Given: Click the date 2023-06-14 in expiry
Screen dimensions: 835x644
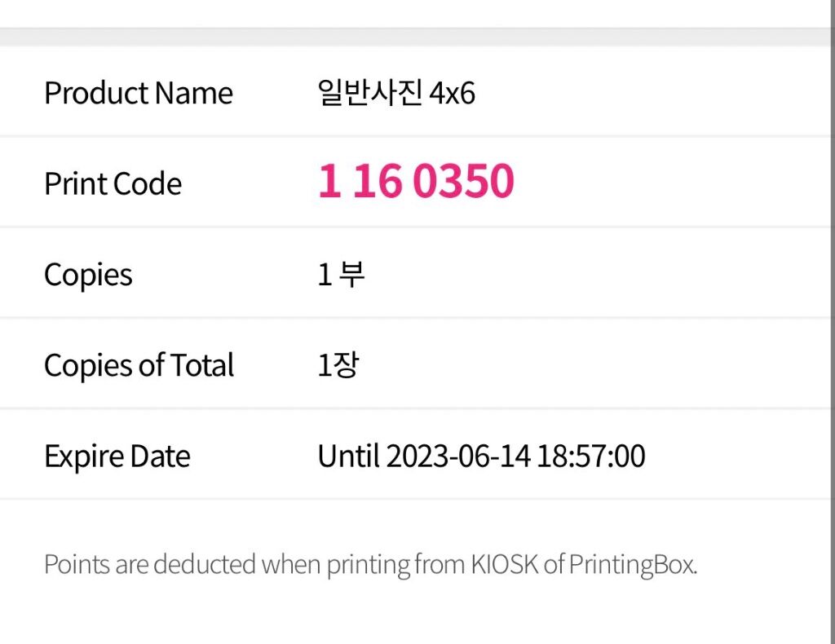Looking at the screenshot, I should point(458,457).
